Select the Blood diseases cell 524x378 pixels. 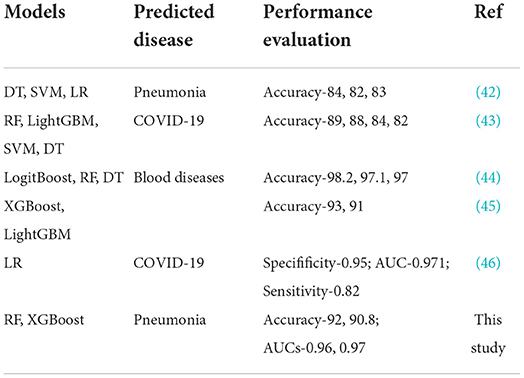click(x=179, y=177)
